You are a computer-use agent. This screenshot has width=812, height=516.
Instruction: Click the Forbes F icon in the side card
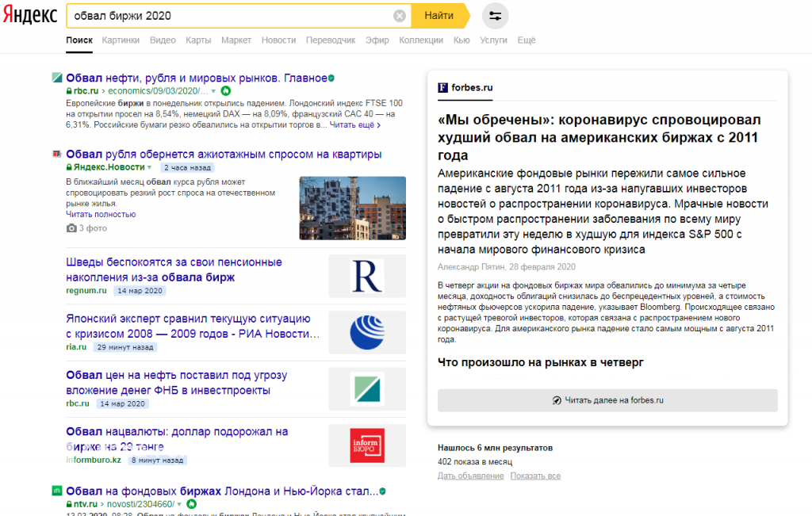pos(442,87)
